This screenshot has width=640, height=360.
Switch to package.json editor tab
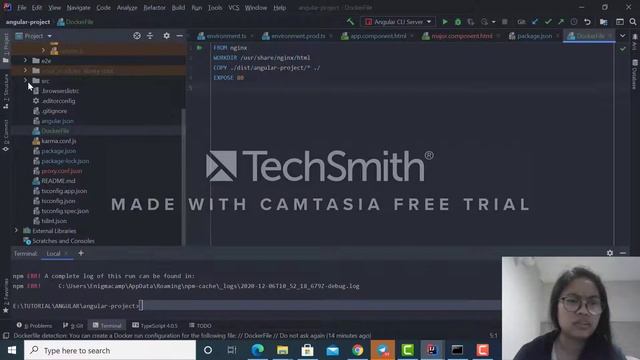[534, 36]
